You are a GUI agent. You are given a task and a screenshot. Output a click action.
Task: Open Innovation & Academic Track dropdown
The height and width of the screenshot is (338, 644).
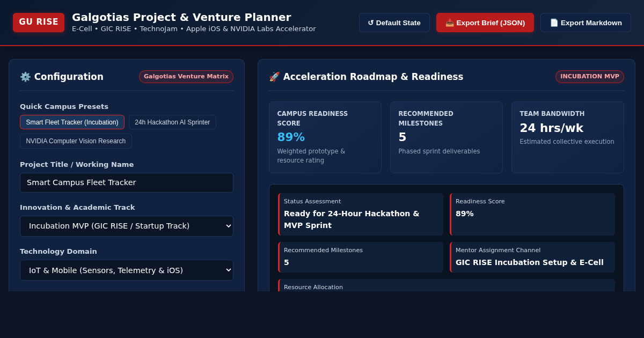127,226
